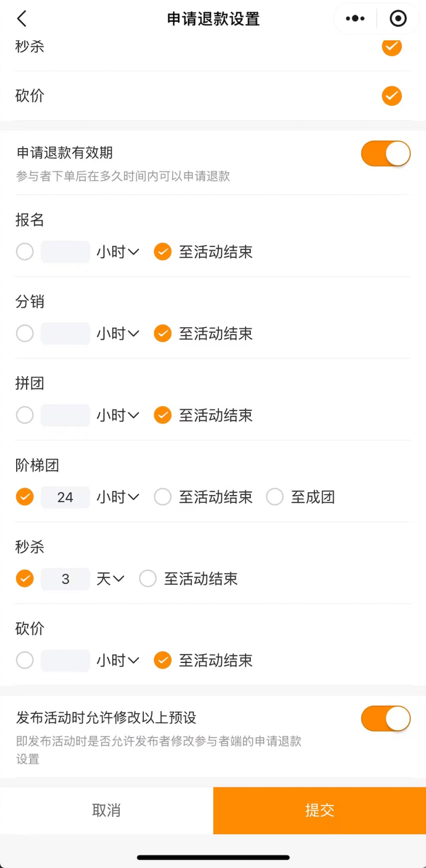Open the 天 unit dropdown under 秒杀
This screenshot has width=426, height=868.
coord(110,579)
